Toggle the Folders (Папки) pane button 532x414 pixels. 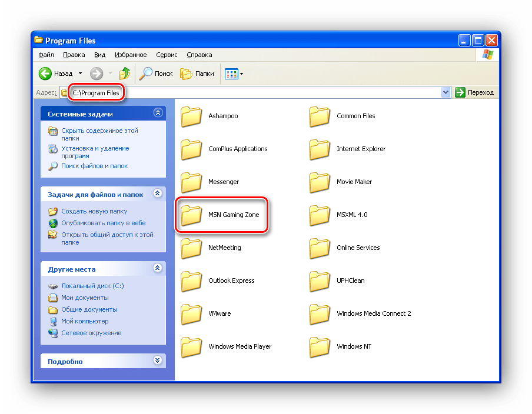coord(197,74)
